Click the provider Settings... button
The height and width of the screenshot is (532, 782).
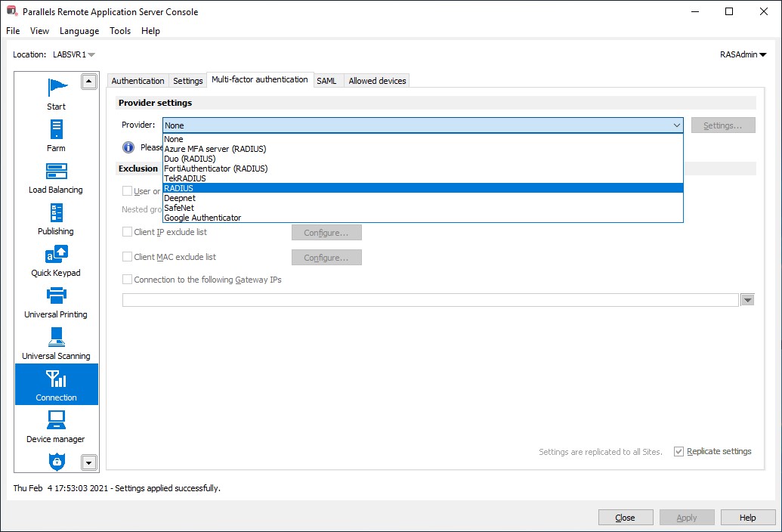pos(722,125)
